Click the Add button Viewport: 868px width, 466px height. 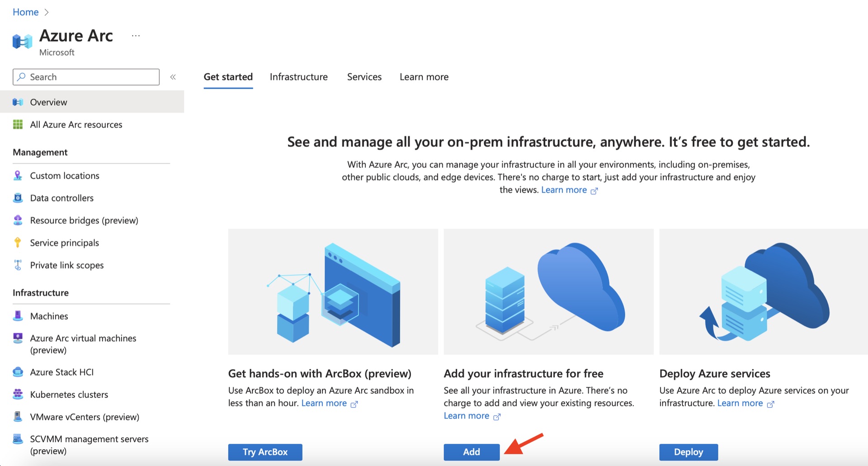click(x=471, y=452)
